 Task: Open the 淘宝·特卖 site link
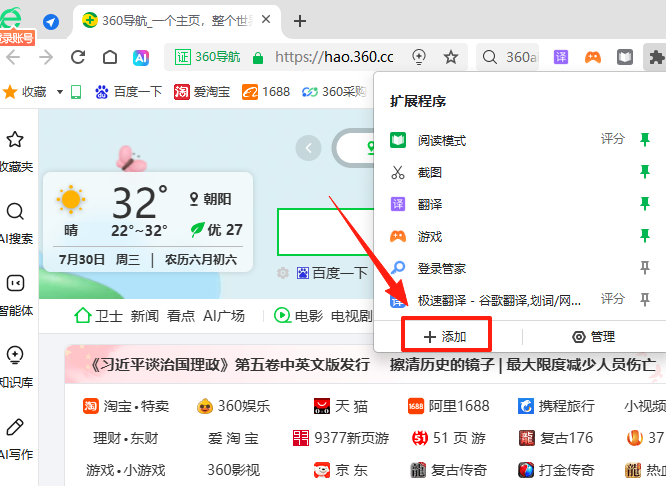pos(126,406)
